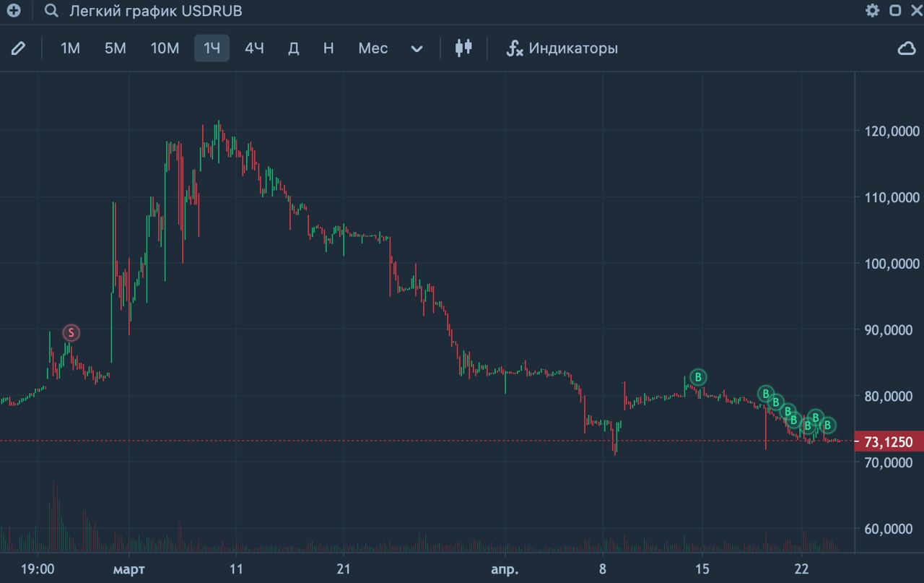Click the current price label 73,1250

click(889, 441)
